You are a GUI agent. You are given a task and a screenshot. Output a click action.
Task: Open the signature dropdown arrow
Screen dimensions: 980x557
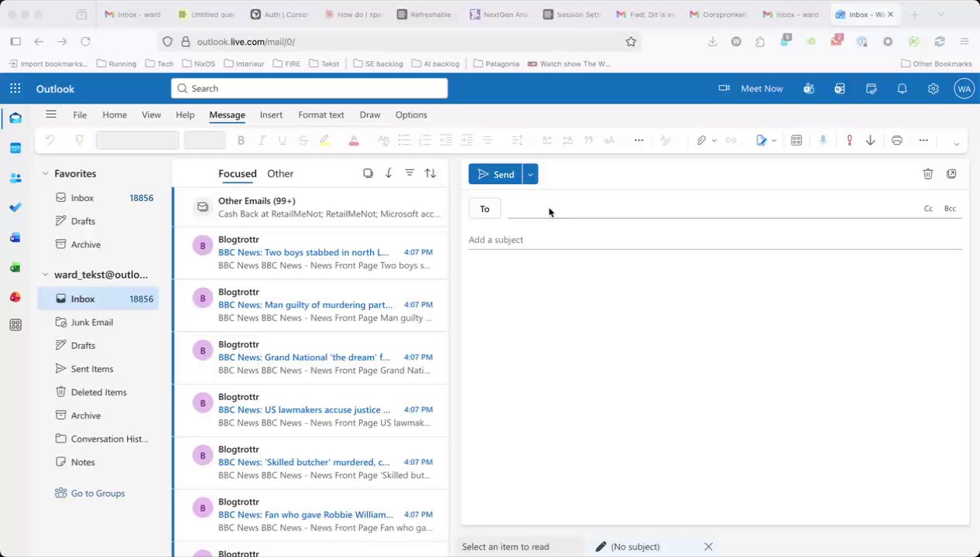(x=774, y=140)
